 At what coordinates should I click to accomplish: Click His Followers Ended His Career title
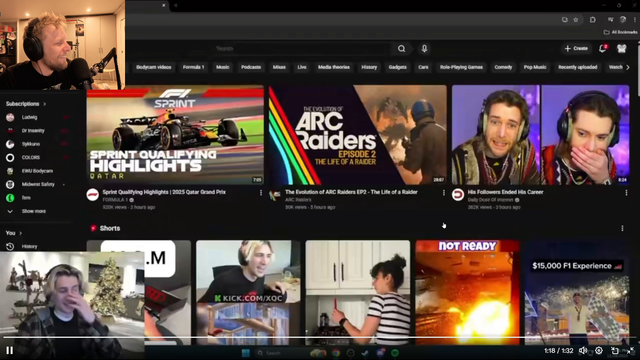pos(505,192)
